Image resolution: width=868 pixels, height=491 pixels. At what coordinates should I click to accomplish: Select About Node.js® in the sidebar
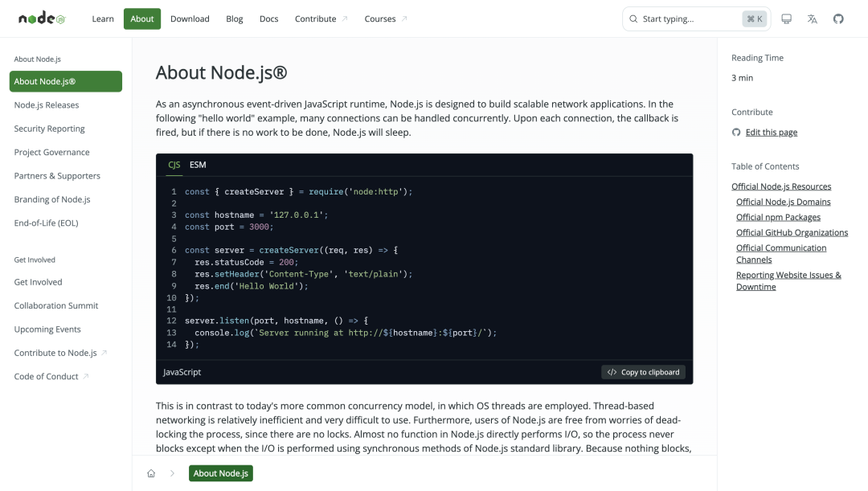pyautogui.click(x=66, y=81)
